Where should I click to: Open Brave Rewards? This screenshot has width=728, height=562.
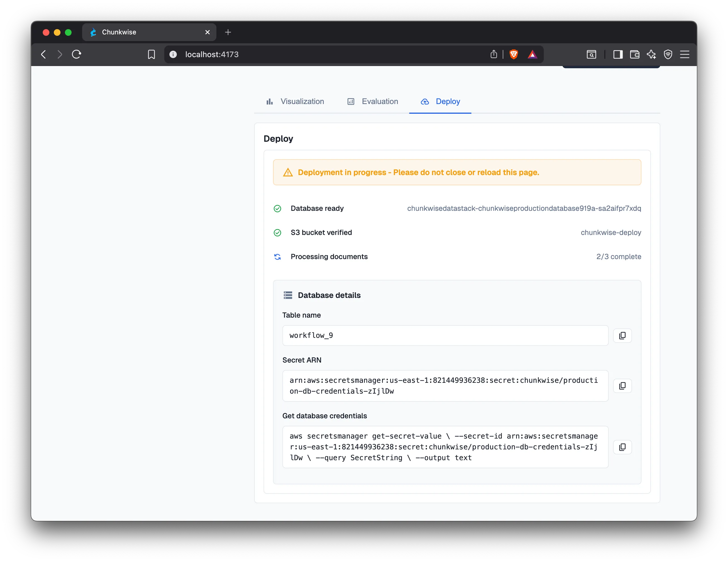click(532, 54)
